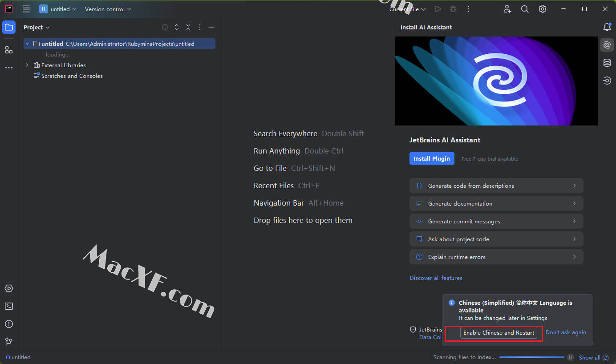Click the Install AI Assistant panel title
616x364 pixels.
(426, 27)
